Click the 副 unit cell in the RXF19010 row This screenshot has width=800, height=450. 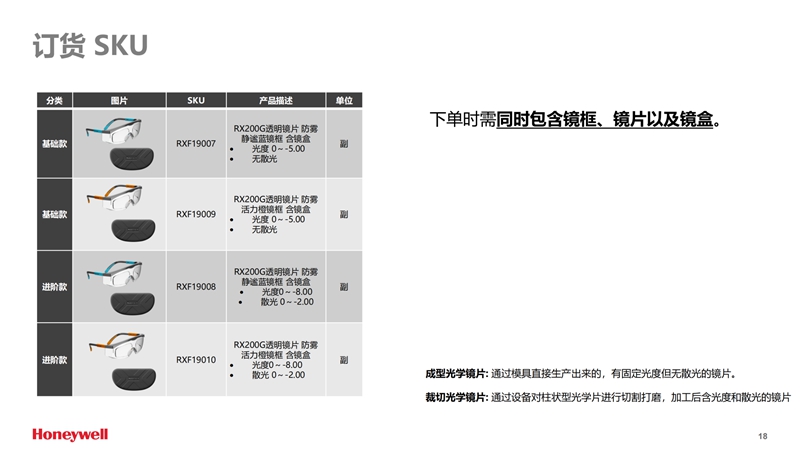pos(344,360)
